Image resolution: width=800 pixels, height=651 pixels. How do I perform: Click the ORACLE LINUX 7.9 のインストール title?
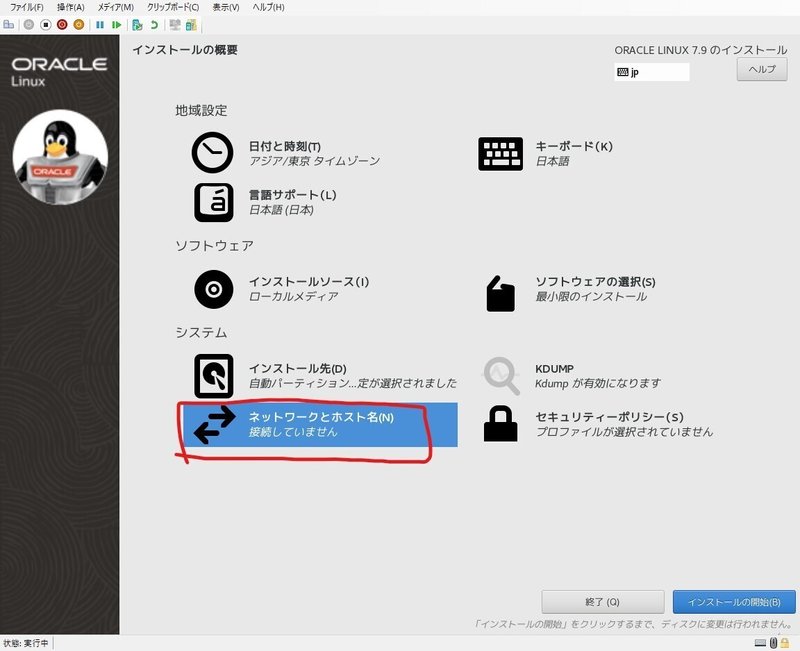click(x=701, y=50)
